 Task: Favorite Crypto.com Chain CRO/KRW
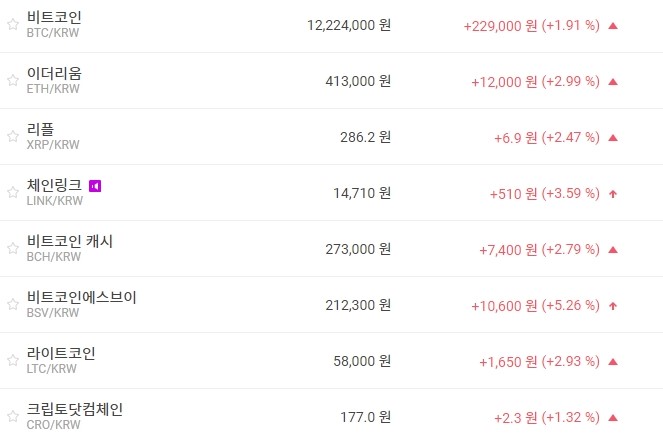13,417
